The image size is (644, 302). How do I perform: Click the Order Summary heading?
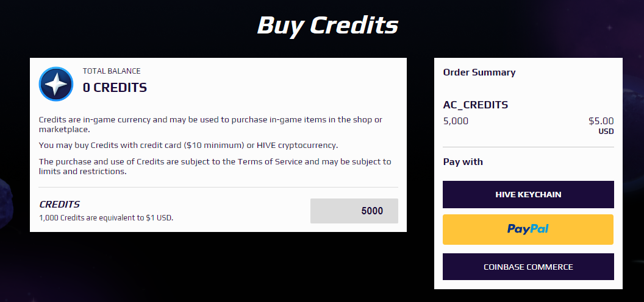[479, 72]
